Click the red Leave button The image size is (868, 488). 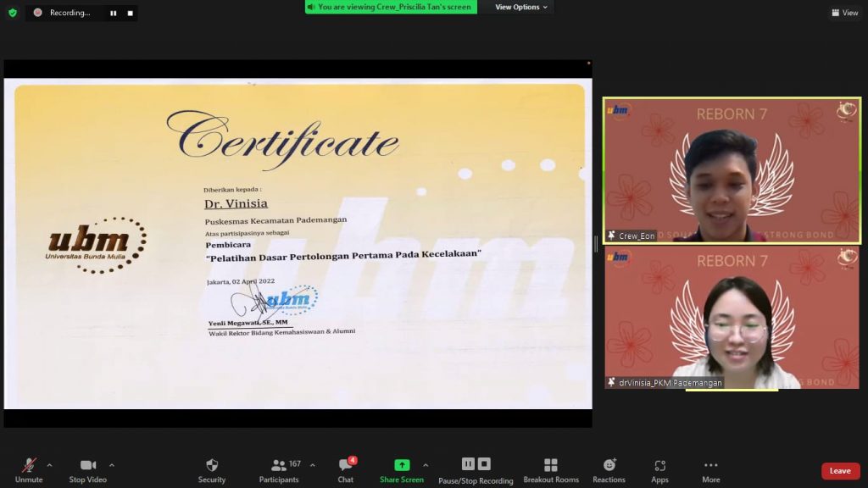click(x=840, y=471)
